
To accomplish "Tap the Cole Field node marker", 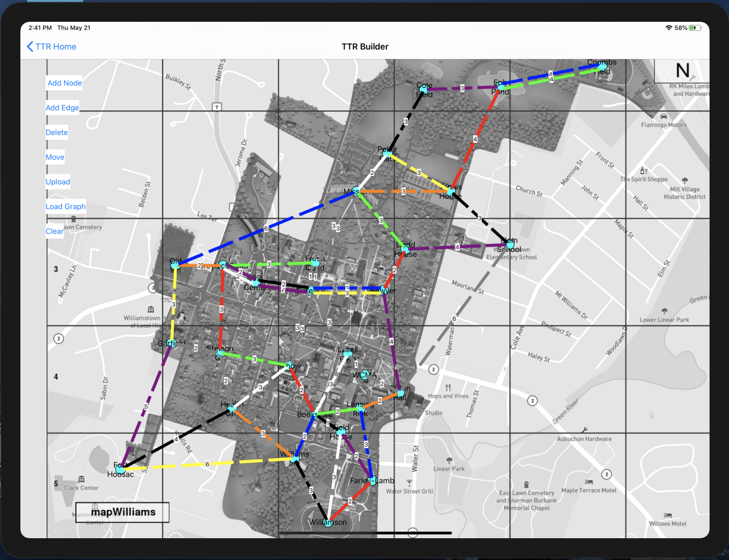I will tap(424, 89).
